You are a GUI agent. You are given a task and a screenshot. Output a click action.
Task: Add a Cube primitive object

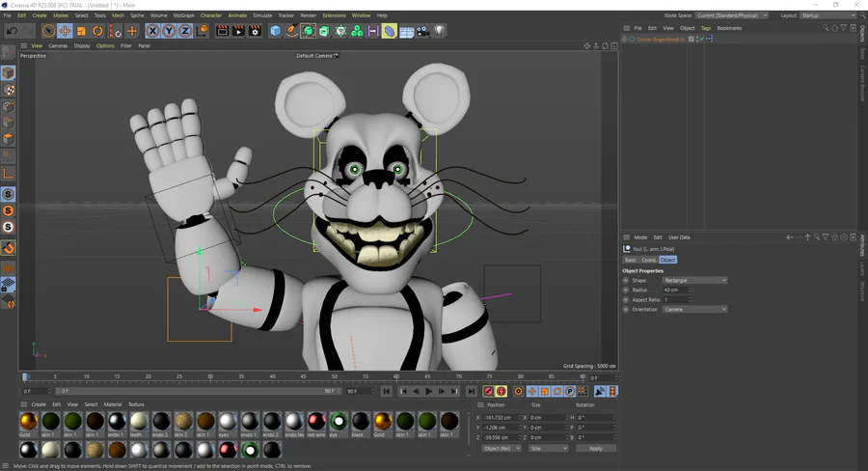(275, 31)
